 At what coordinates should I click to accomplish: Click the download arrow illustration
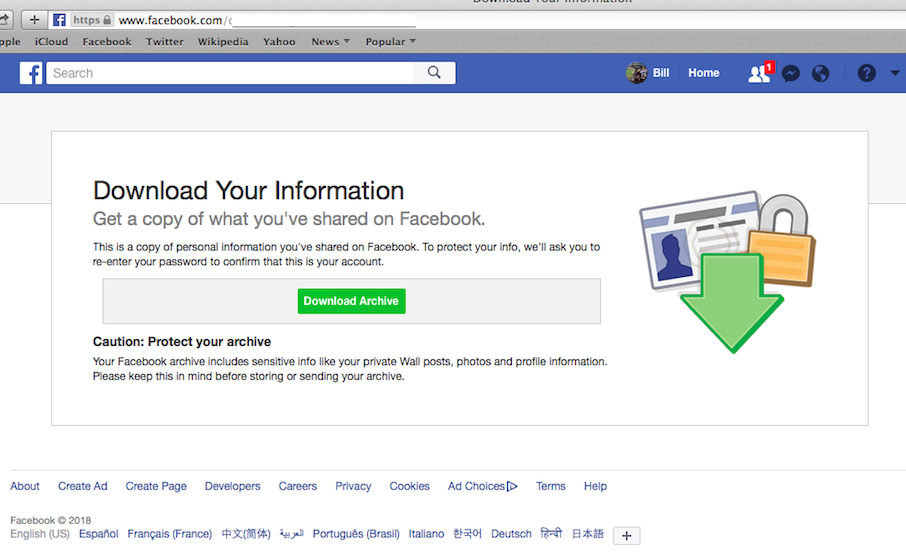(732, 303)
